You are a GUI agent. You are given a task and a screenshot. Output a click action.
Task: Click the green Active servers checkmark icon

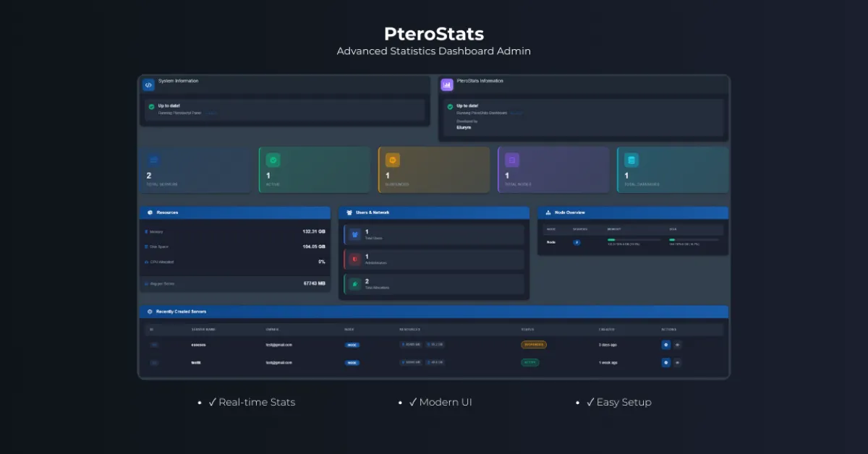(x=273, y=160)
